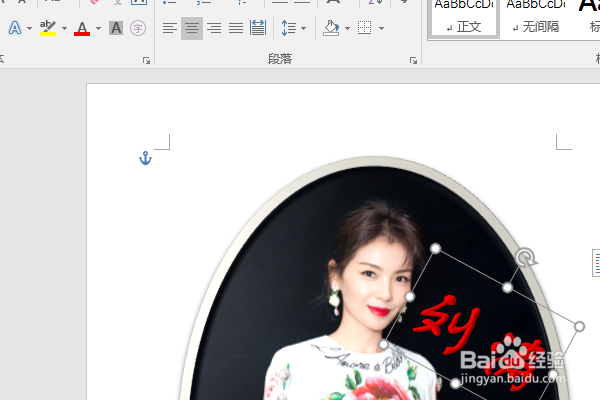Click text box handle just below rotation handle
The image size is (600, 400).
tap(507, 287)
